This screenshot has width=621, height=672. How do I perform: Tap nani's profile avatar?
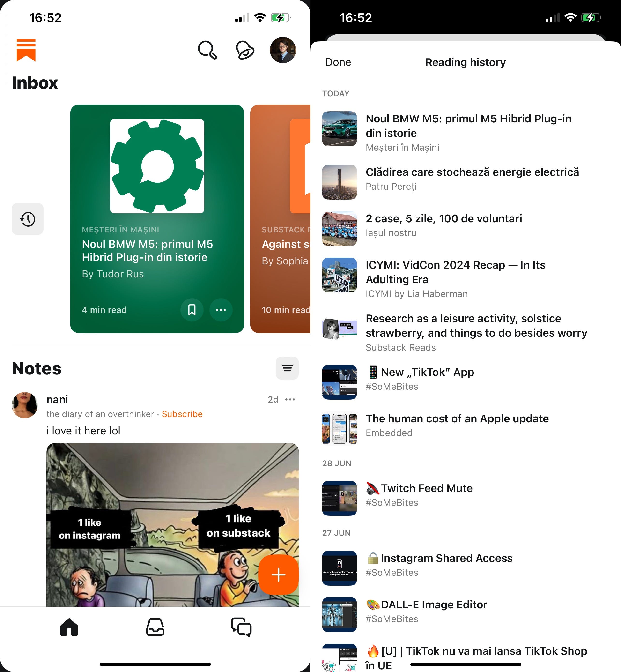tap(24, 405)
